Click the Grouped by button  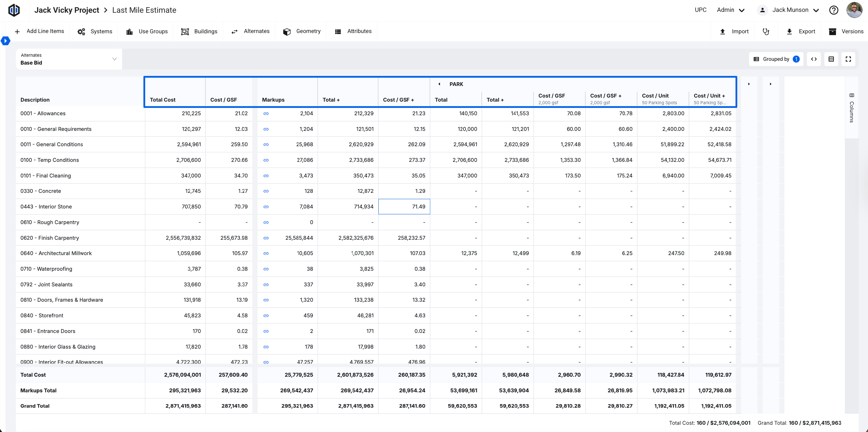[x=776, y=59]
